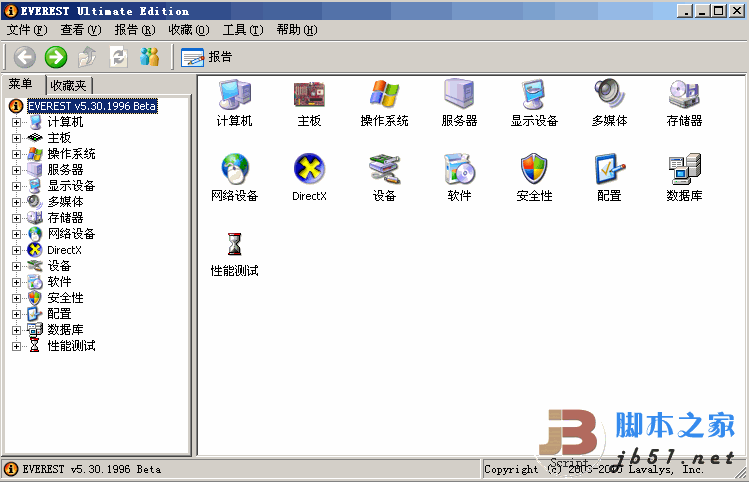Open the 报告(R) menu
This screenshot has width=749, height=482.
tap(135, 30)
